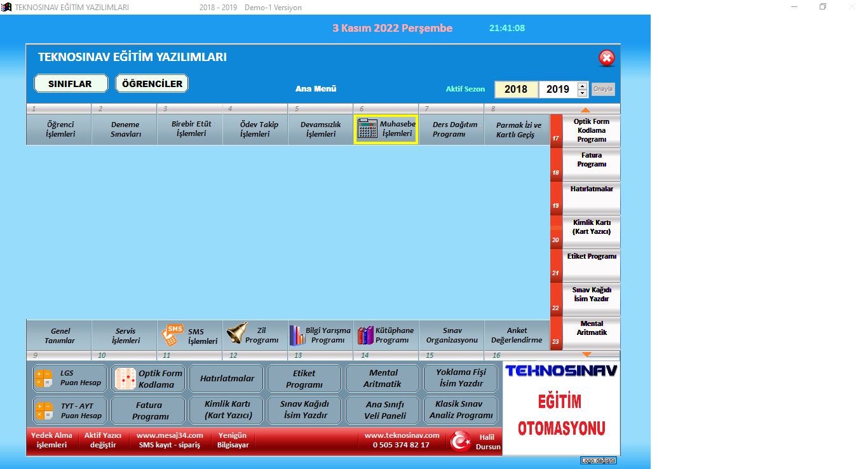Open Servis İşlemleri menu
868x469 pixels.
tap(126, 336)
